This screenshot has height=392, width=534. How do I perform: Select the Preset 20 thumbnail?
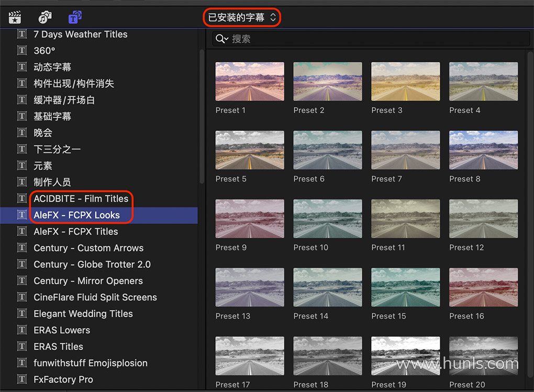tap(484, 356)
